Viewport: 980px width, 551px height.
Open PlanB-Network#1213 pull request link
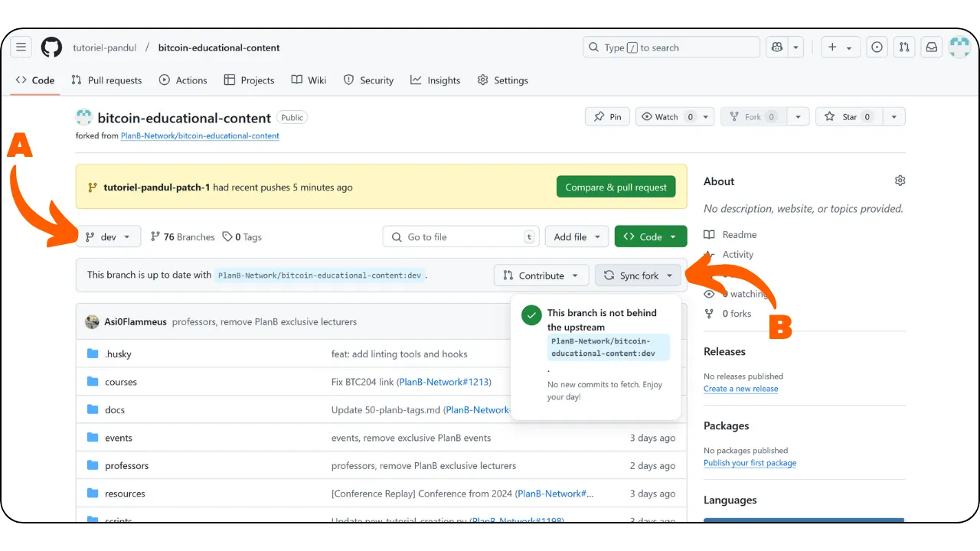pyautogui.click(x=443, y=382)
